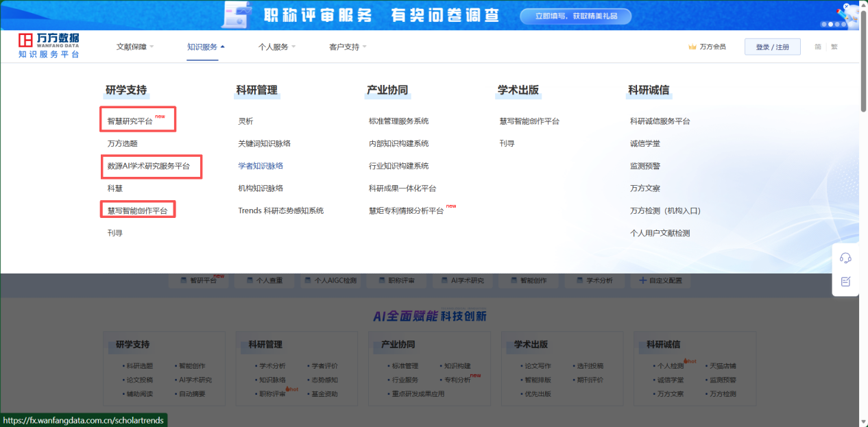The height and width of the screenshot is (427, 868).
Task: Expand the 客户支持 dropdown menu
Action: point(348,47)
